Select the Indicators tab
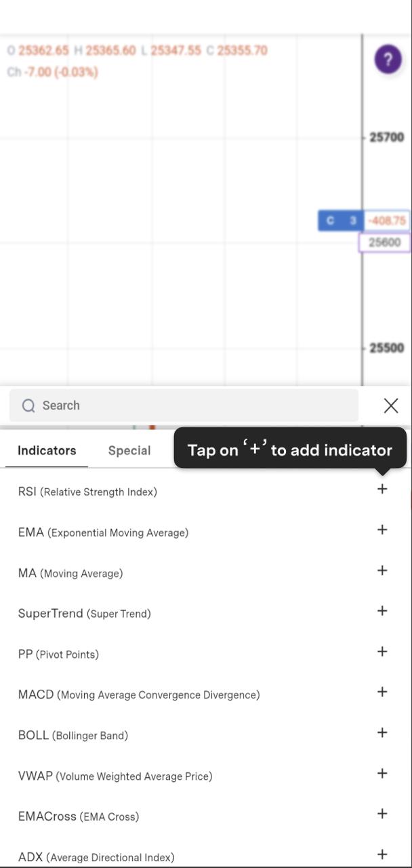Image resolution: width=412 pixels, height=868 pixels. click(47, 451)
